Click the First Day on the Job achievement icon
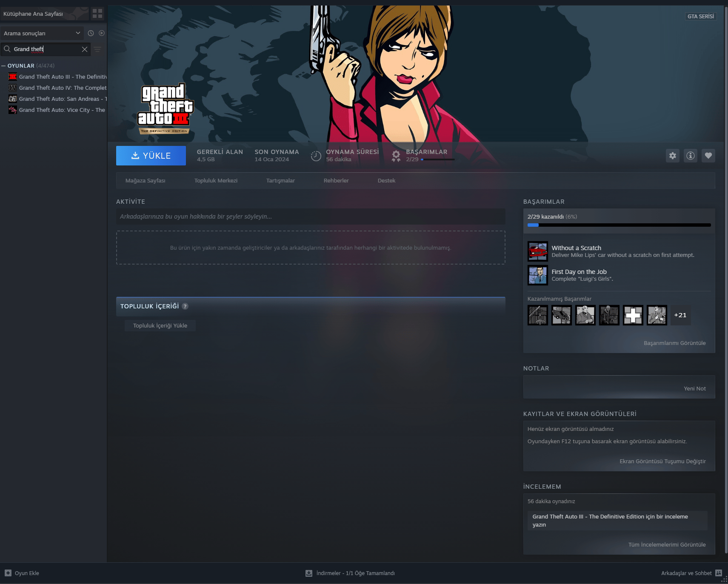The image size is (728, 584). pos(538,275)
